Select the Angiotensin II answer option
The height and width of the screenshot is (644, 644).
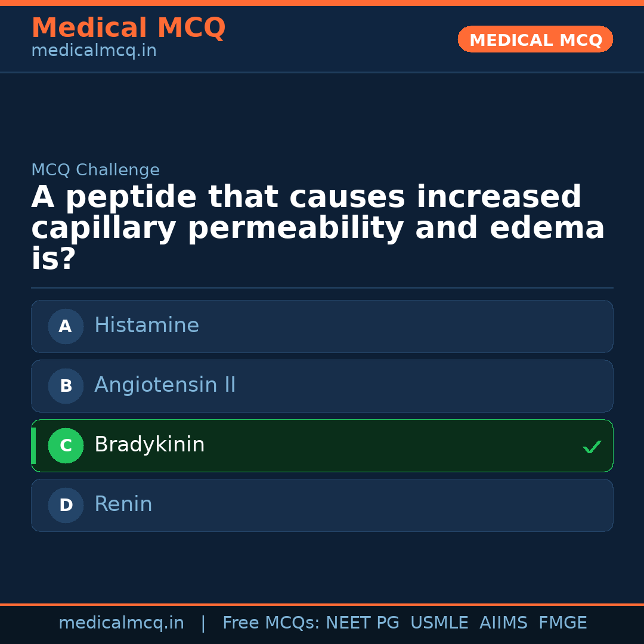[322, 386]
